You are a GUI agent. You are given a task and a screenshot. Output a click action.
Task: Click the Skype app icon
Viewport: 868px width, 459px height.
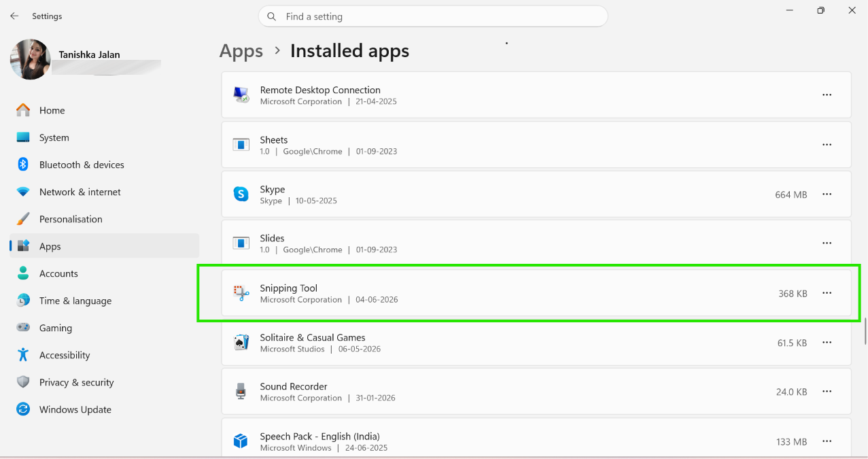click(241, 194)
